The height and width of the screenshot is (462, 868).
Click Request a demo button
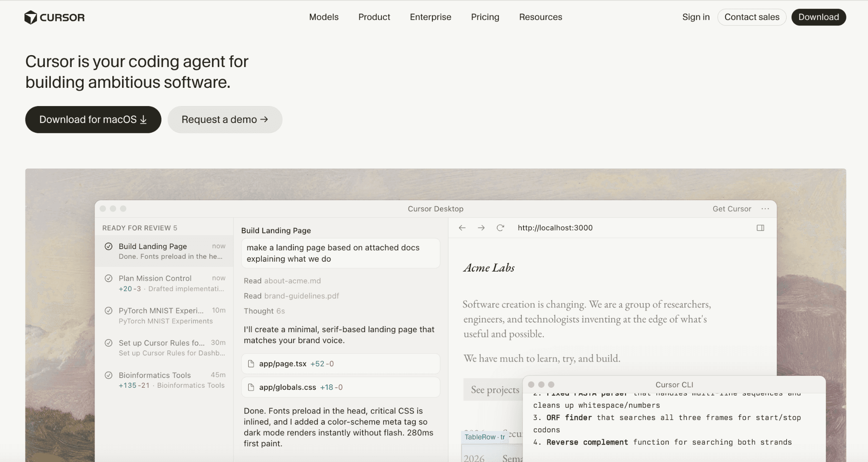[x=225, y=120]
